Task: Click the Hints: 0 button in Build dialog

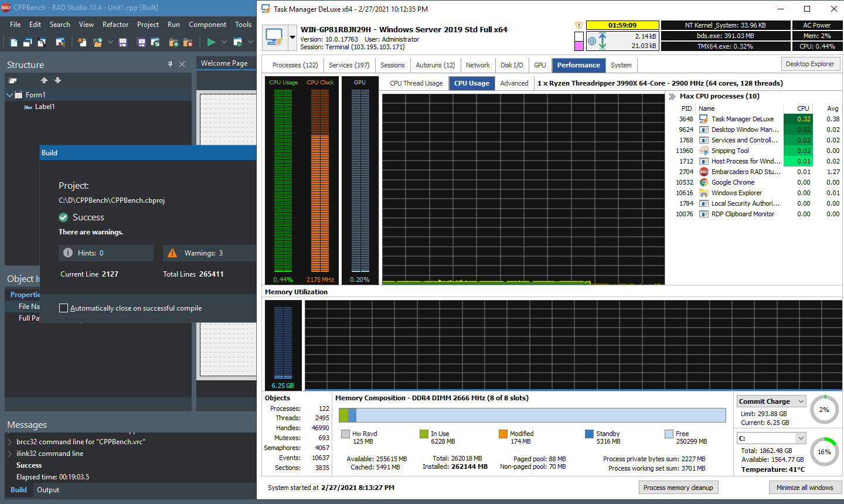Action: (x=106, y=253)
